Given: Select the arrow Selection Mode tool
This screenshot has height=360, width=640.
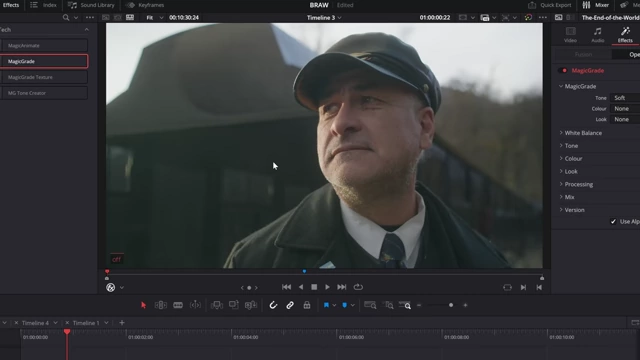Looking at the screenshot, I should click(143, 305).
